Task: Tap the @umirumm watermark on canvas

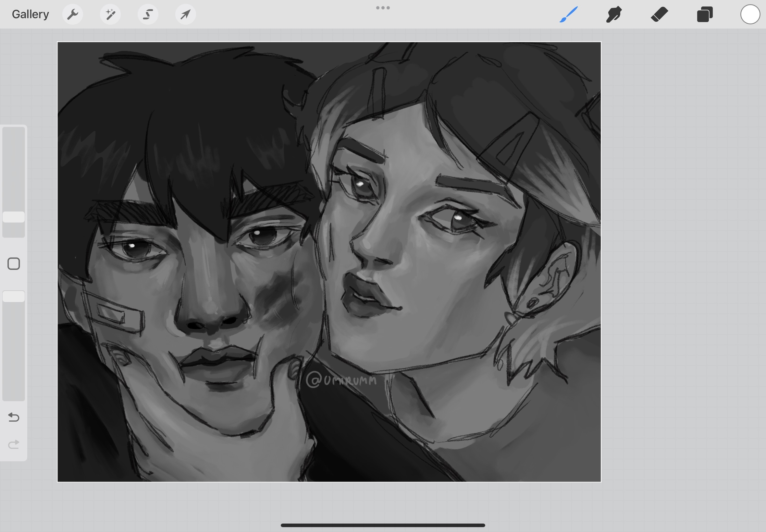Action: (341, 380)
